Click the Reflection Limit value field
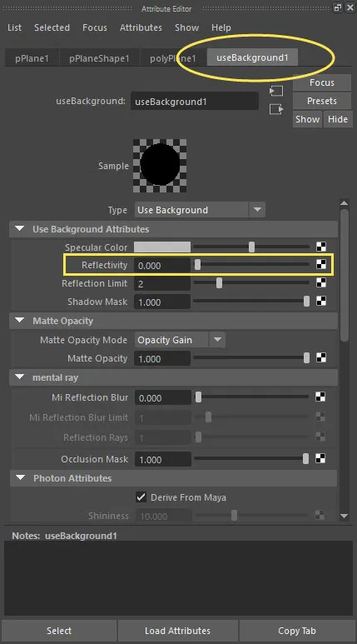This screenshot has width=357, height=644. 162,283
